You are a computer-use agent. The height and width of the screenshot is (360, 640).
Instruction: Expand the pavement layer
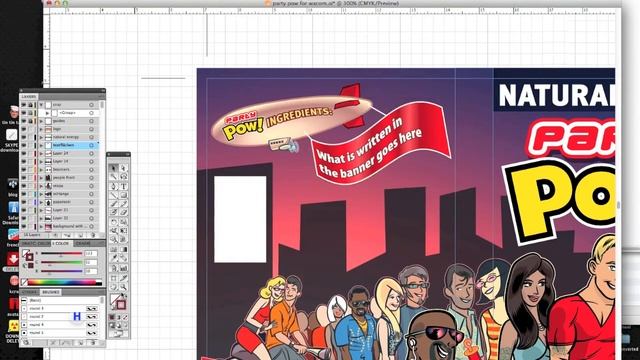coord(41,202)
